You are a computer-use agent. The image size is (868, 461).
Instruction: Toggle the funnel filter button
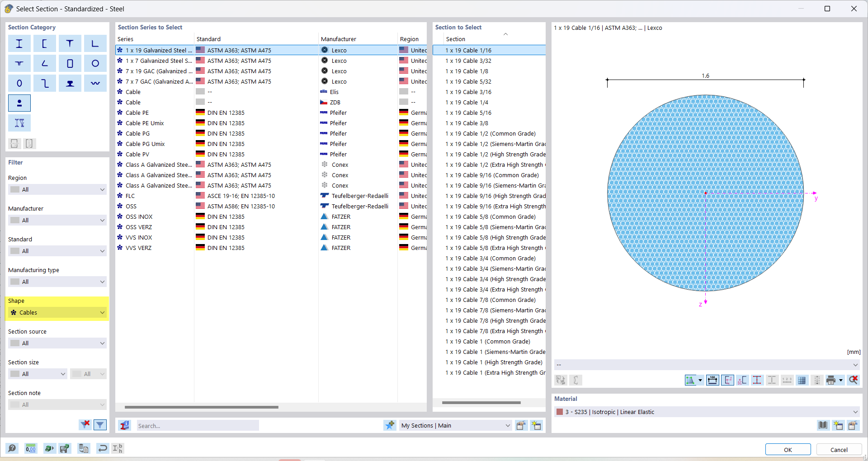tap(100, 425)
